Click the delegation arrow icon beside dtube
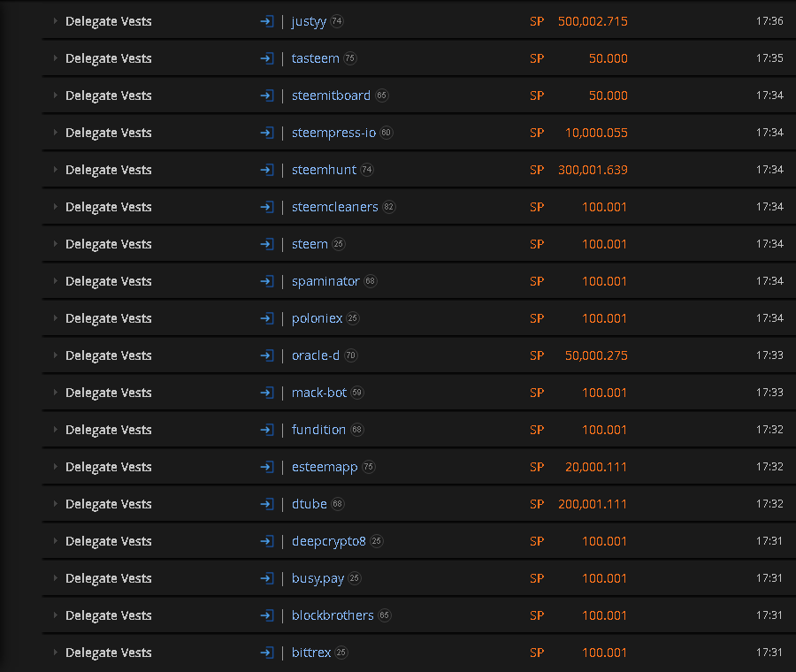 pyautogui.click(x=267, y=504)
